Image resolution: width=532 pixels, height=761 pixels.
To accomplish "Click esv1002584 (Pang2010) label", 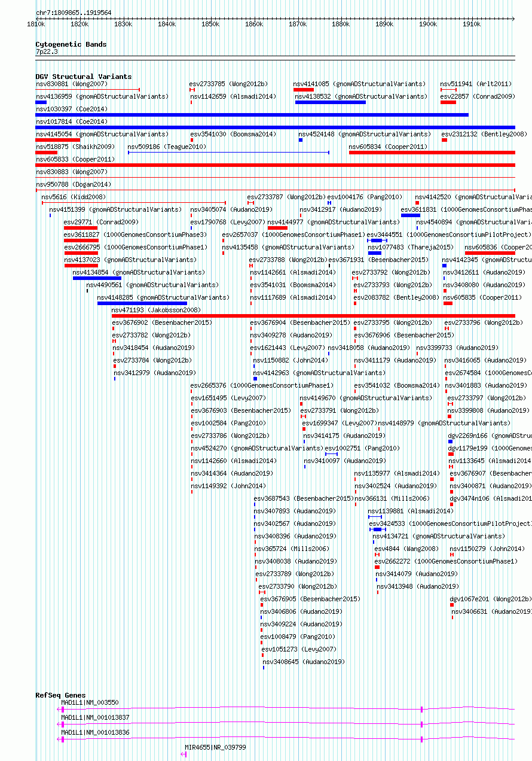I will (229, 423).
